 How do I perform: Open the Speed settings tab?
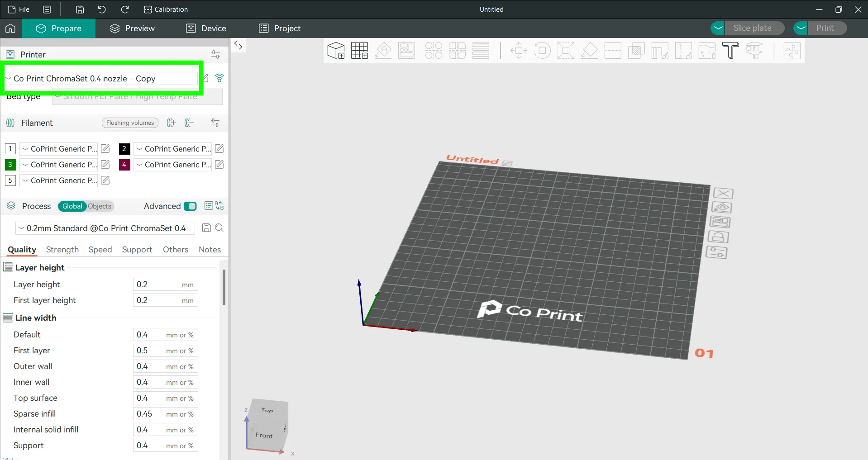pyautogui.click(x=100, y=250)
